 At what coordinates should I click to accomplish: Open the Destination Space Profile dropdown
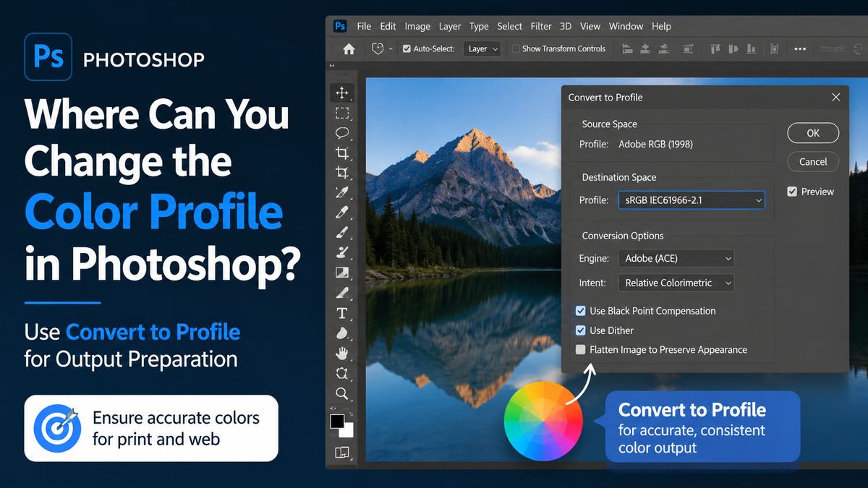(692, 200)
